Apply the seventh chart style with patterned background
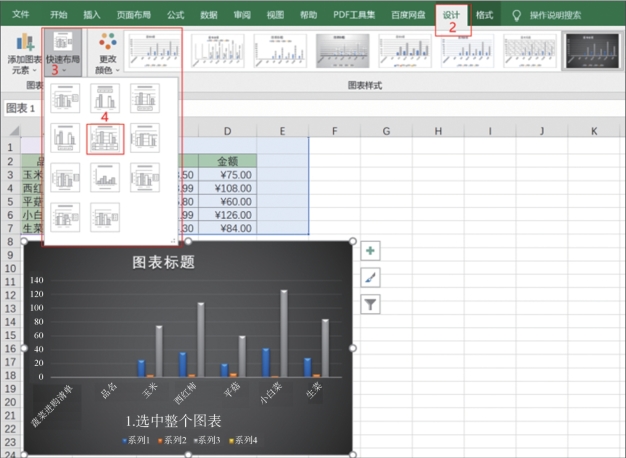This screenshot has height=458, width=626. pos(530,51)
